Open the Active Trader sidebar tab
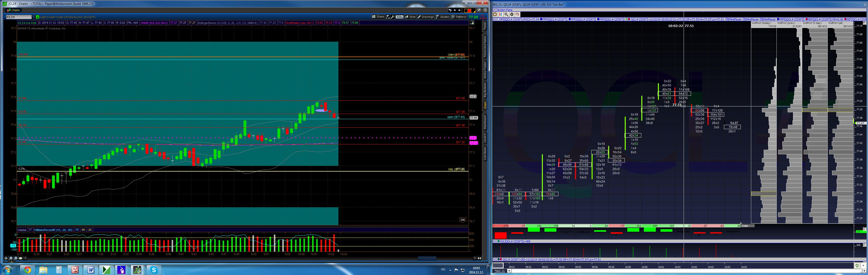The width and height of the screenshot is (868, 275). click(485, 70)
